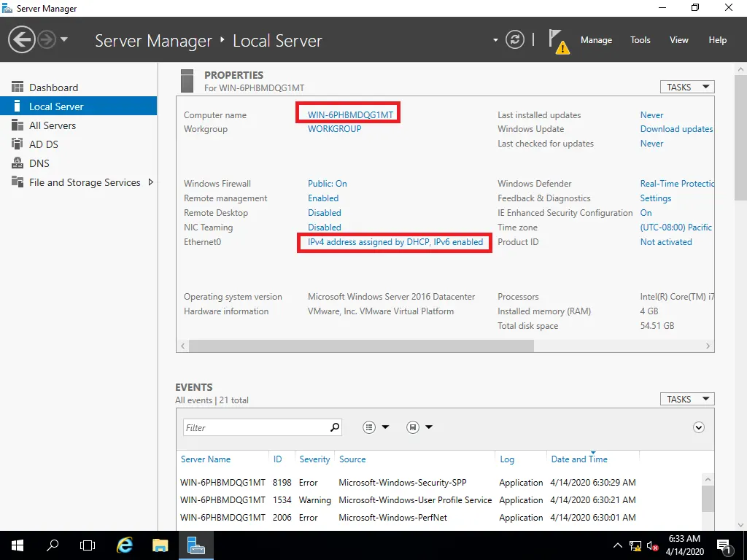Click the File and Storage Services icon
The height and width of the screenshot is (560, 747).
pyautogui.click(x=18, y=182)
